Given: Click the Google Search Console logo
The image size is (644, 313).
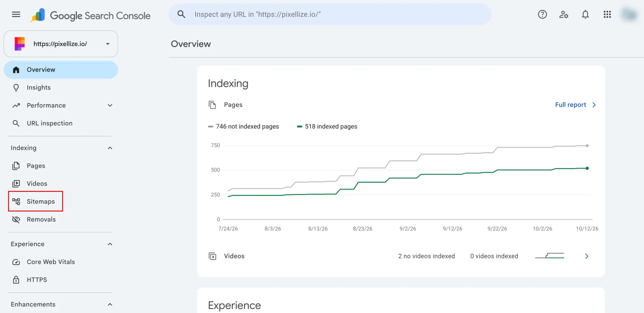Looking at the screenshot, I should click(91, 15).
